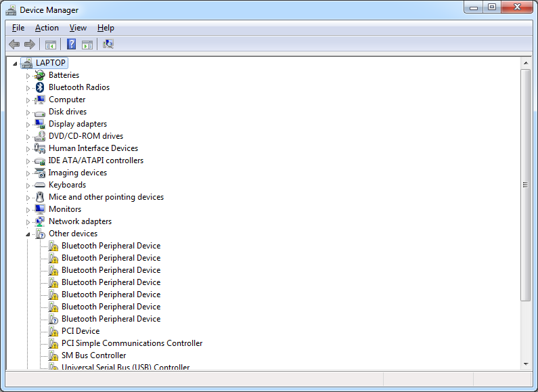
Task: Click the Device Manager title bar icon
Action: pyautogui.click(x=11, y=10)
